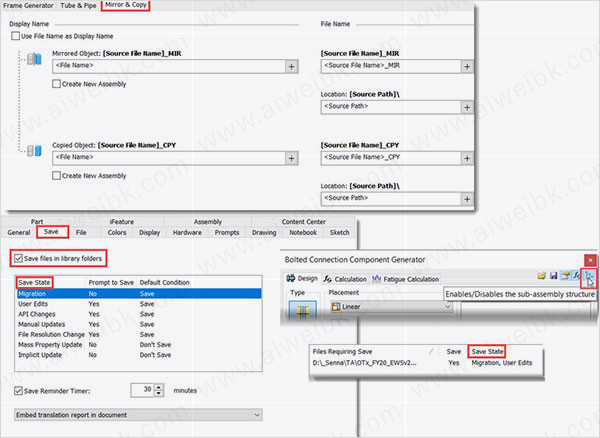The image size is (600, 438).
Task: Click the Default Condition column header
Action: pos(165,282)
